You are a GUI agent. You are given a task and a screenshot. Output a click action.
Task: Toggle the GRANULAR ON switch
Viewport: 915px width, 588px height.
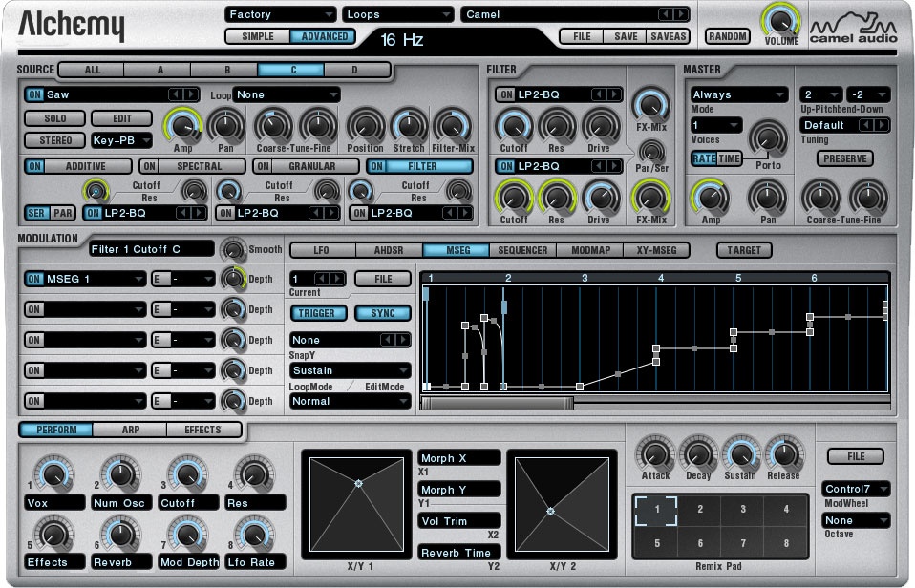[263, 166]
